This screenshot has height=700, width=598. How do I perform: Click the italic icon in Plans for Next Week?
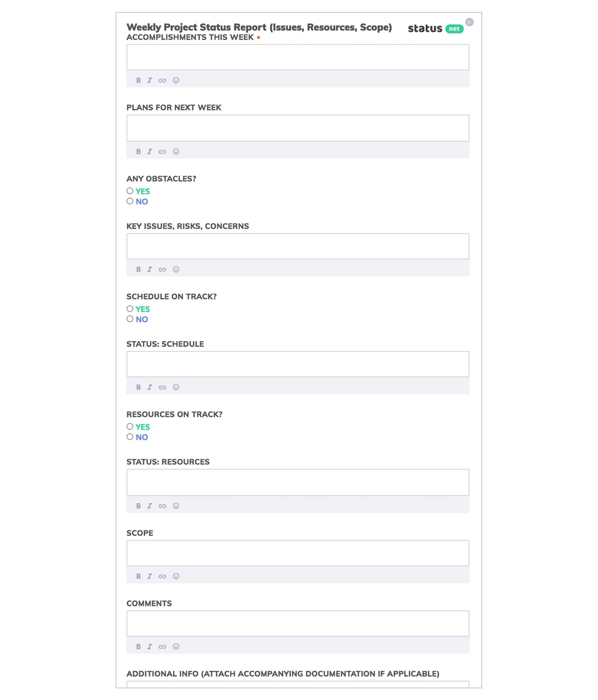[149, 151]
